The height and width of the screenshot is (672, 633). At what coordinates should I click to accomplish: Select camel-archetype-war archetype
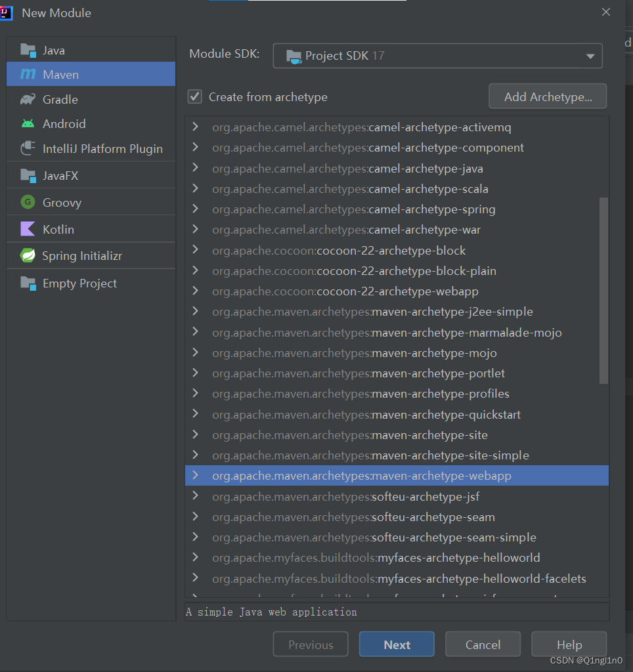pos(397,230)
